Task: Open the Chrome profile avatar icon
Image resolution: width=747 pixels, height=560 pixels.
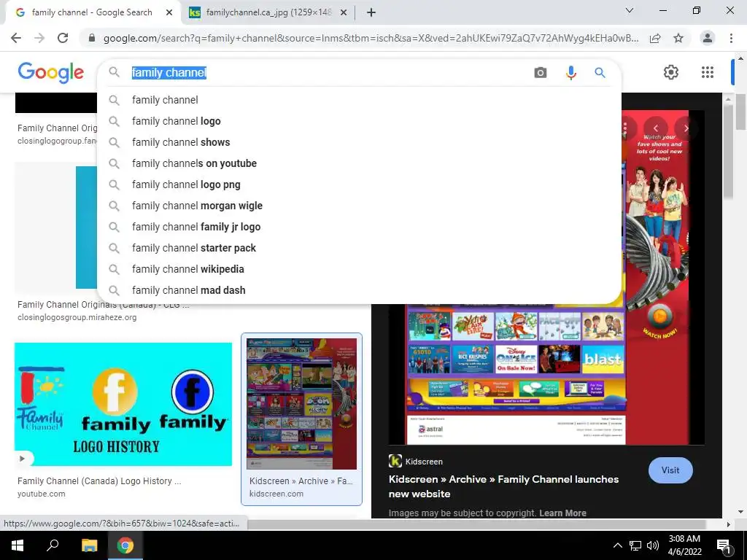Action: click(708, 38)
